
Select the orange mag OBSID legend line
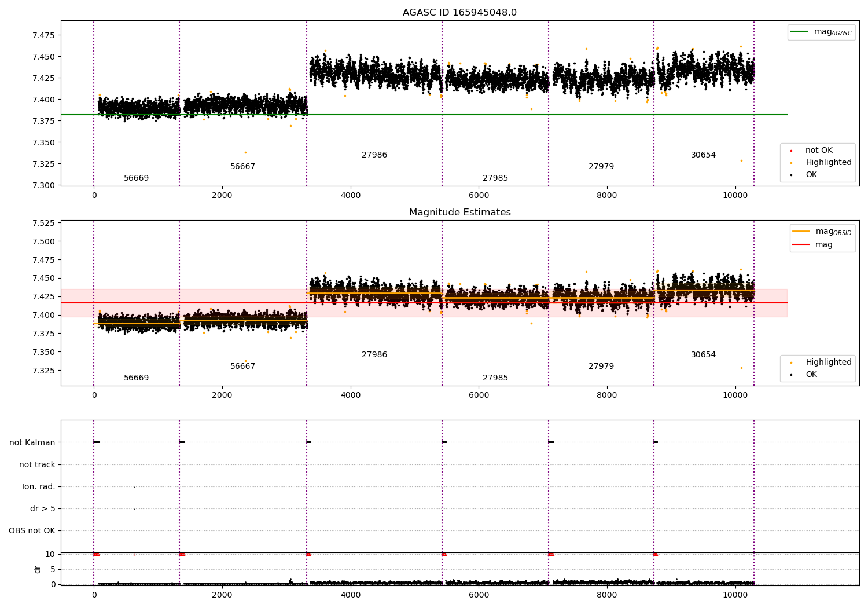(x=801, y=232)
